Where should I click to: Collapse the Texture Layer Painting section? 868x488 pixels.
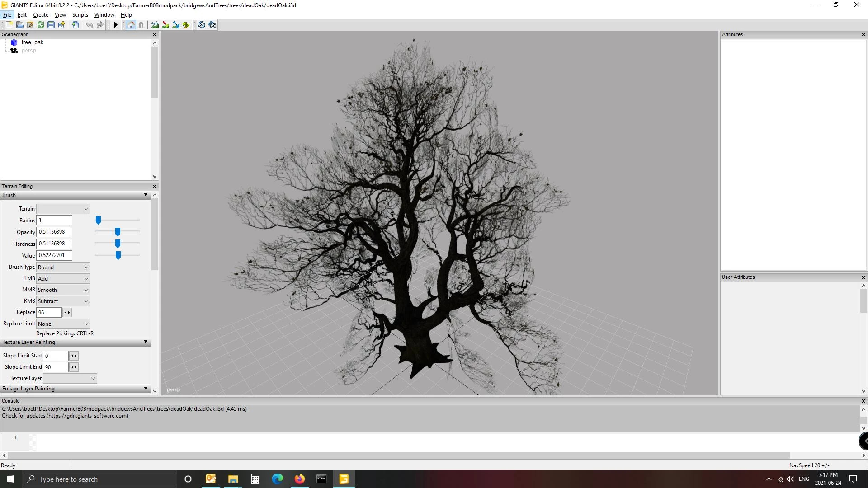tap(146, 342)
